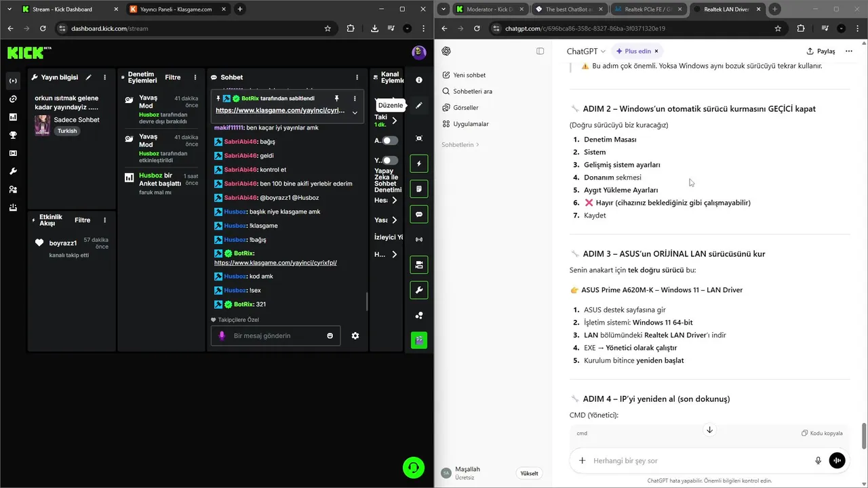This screenshot has height=488, width=868.
Task: Click the link icon in Kick's left sidebar
Action: pos(13,99)
